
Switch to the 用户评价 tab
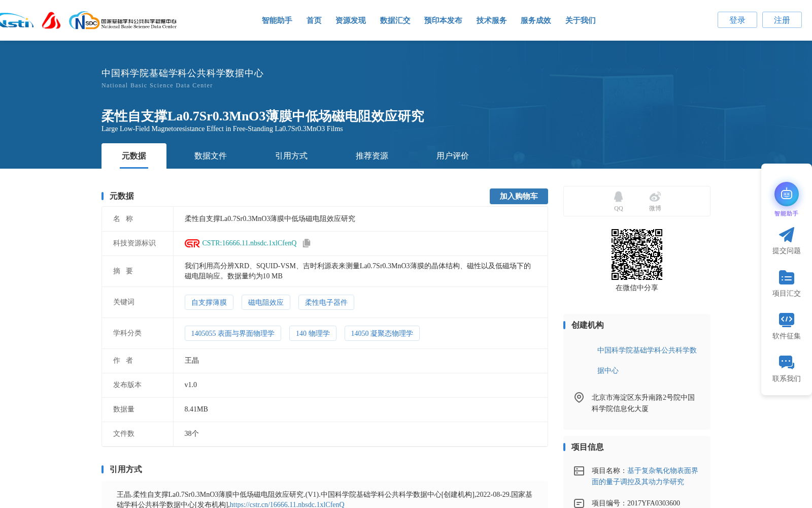[x=453, y=156]
